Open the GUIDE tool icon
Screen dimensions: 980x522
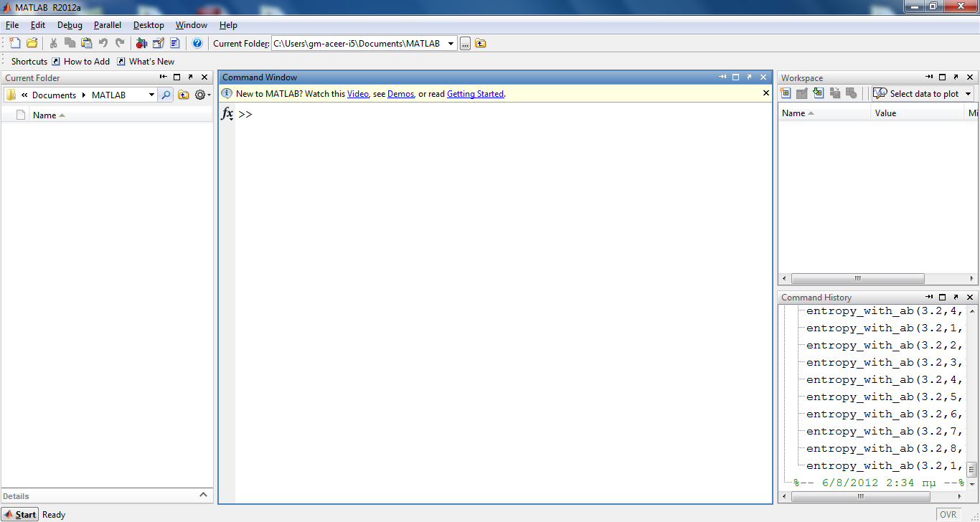click(x=159, y=43)
